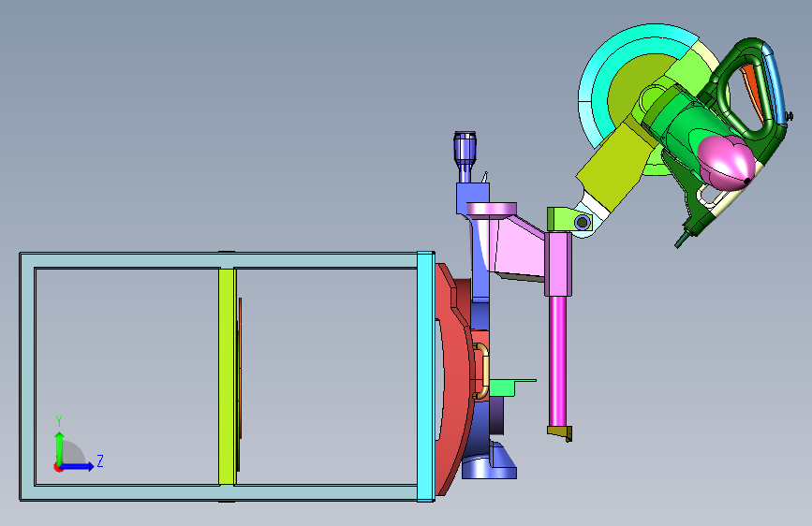Select the magenta vertical rod

557,361
